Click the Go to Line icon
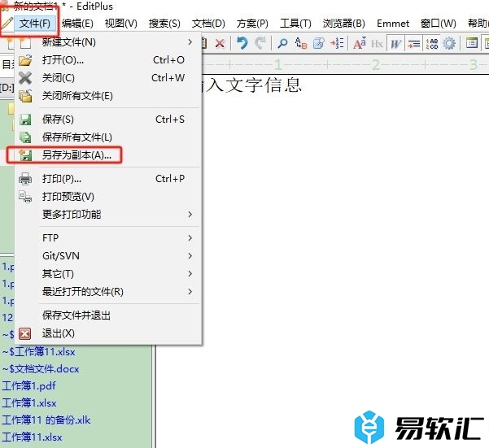Screen dimensions: 489x448 click(337, 43)
